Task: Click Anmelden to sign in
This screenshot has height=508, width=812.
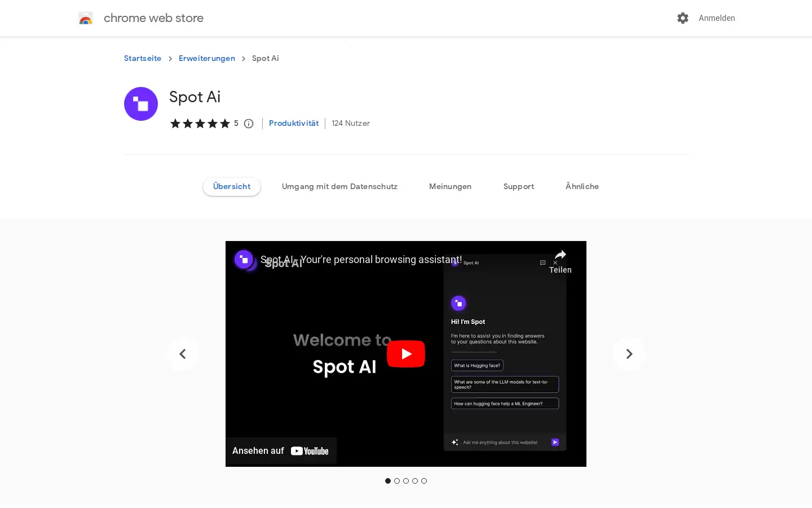Action: (717, 18)
